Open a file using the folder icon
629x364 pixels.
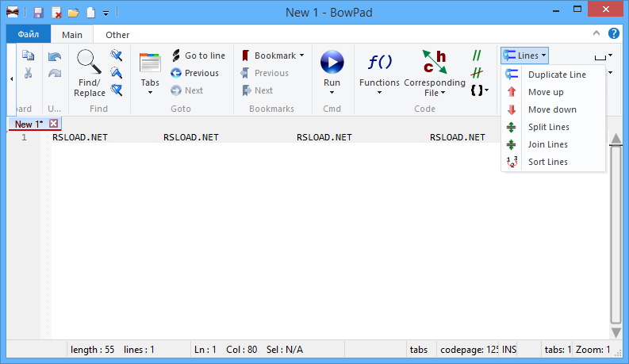pos(74,13)
